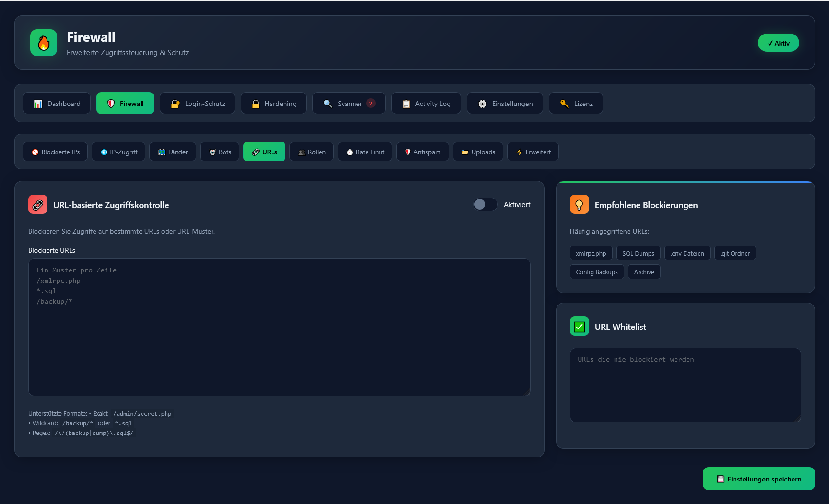Click the xmlrpc.php recommended block chip
Screen dimensions: 829x504
click(591, 253)
